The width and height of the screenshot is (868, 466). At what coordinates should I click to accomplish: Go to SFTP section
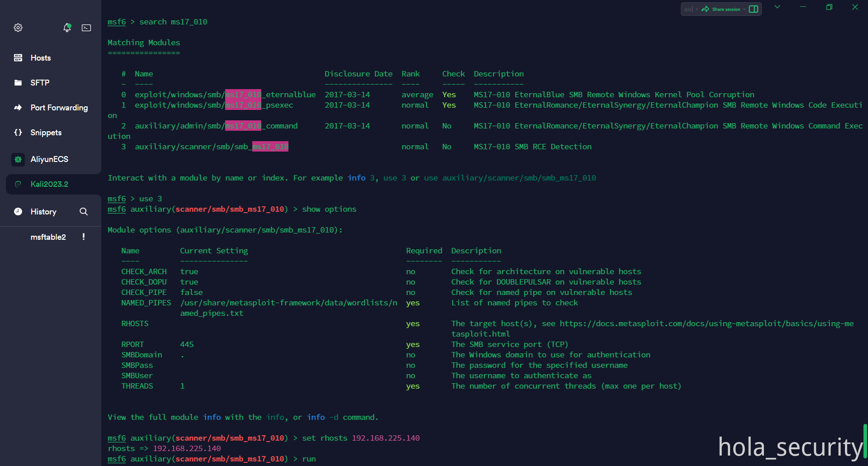[x=40, y=83]
